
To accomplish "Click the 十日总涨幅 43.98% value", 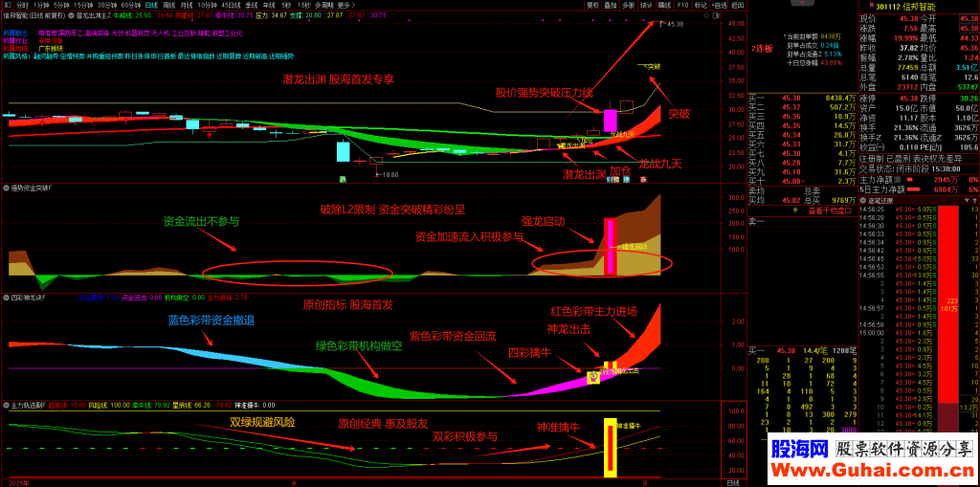I will click(832, 62).
